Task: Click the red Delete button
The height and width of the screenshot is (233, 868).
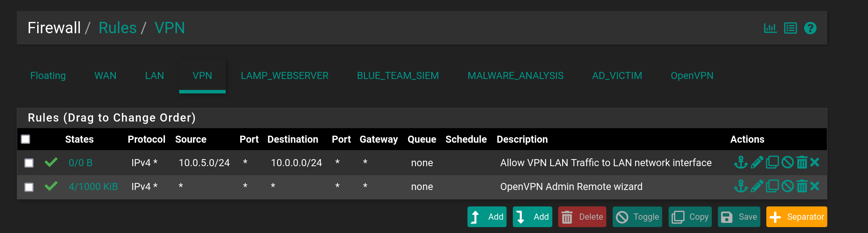Action: click(582, 217)
